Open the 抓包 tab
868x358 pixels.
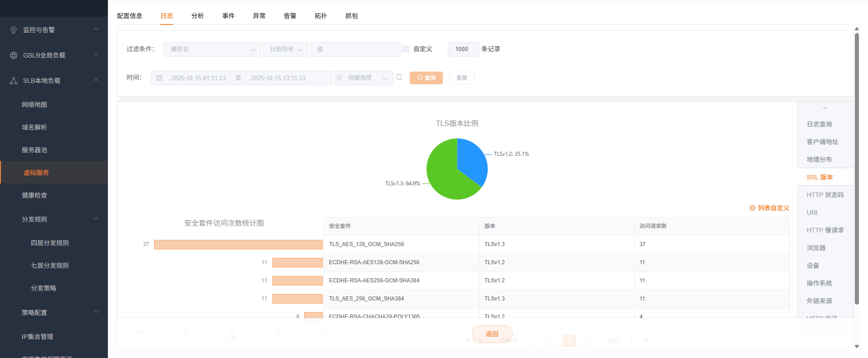tap(351, 16)
